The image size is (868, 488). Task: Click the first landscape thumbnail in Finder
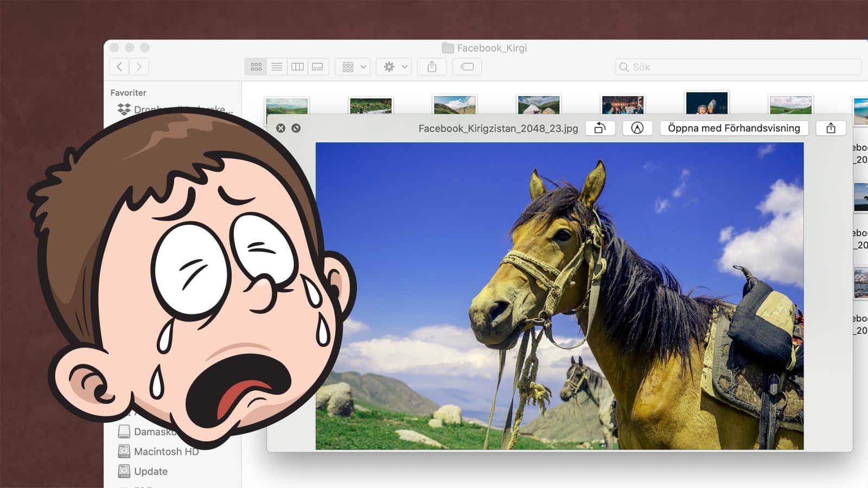(x=286, y=105)
